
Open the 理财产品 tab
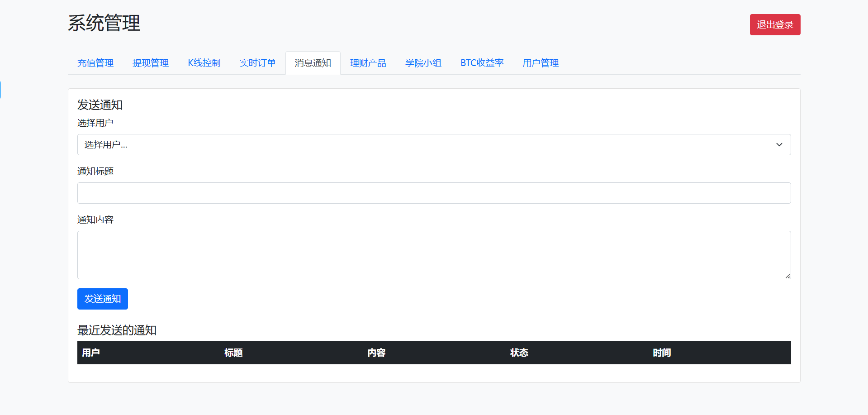(368, 63)
